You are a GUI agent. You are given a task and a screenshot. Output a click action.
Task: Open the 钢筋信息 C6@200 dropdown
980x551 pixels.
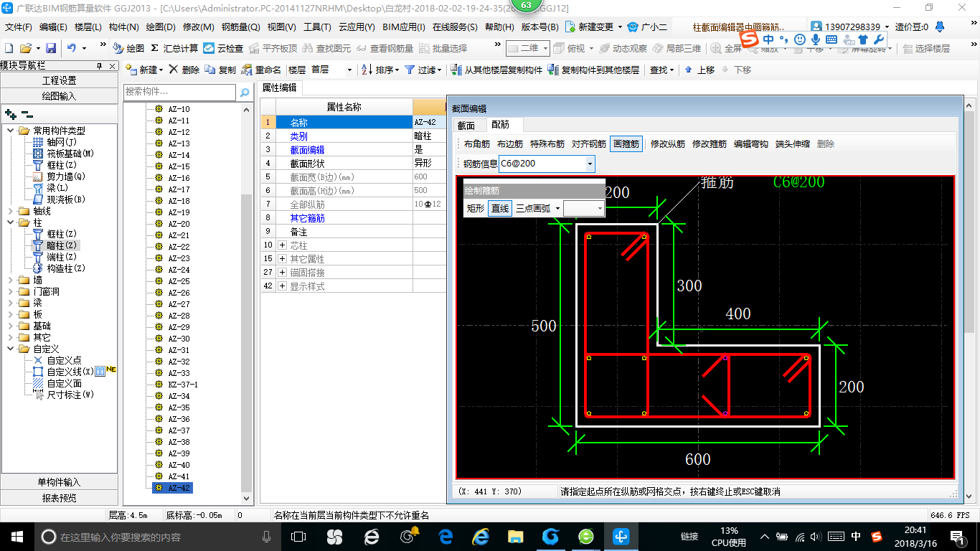[590, 164]
